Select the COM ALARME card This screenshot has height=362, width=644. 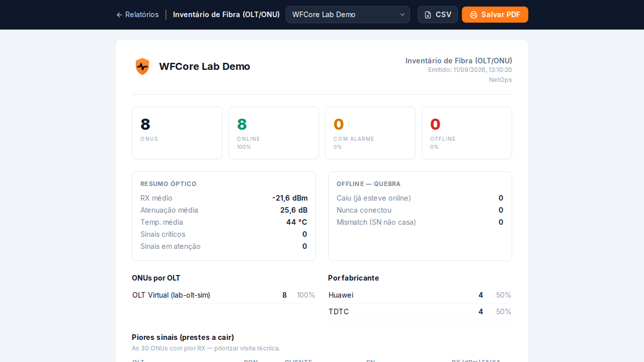pyautogui.click(x=370, y=133)
